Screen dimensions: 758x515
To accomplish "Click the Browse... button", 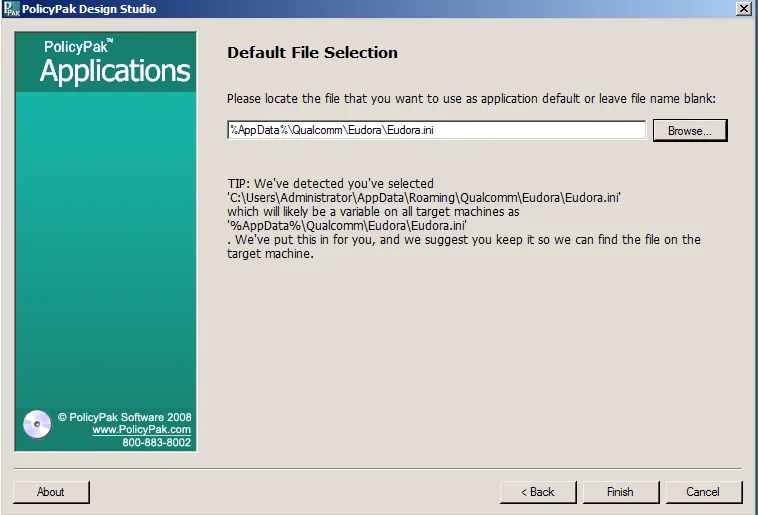I will (x=690, y=131).
